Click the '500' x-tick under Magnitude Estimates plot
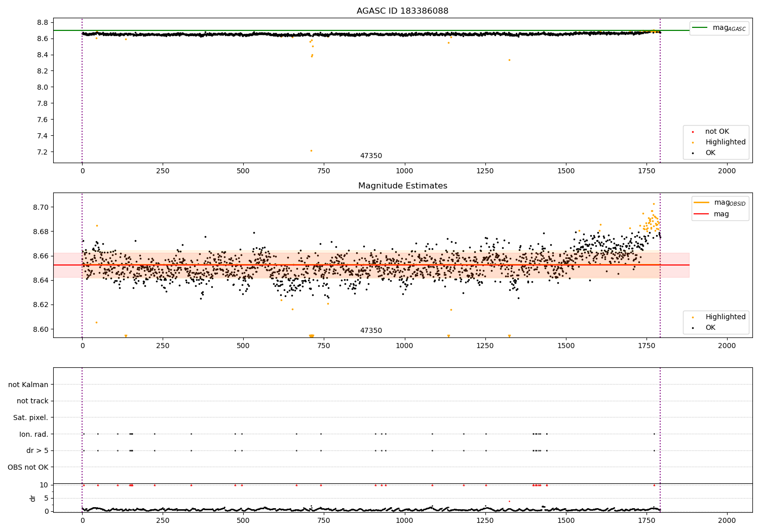Screen dimensions: 760x532 pos(243,346)
